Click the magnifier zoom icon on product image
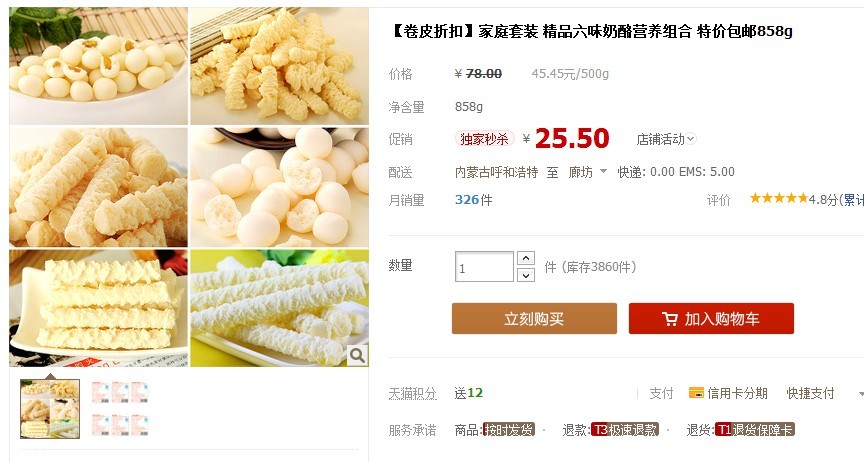Image resolution: width=864 pixels, height=462 pixels. [357, 356]
